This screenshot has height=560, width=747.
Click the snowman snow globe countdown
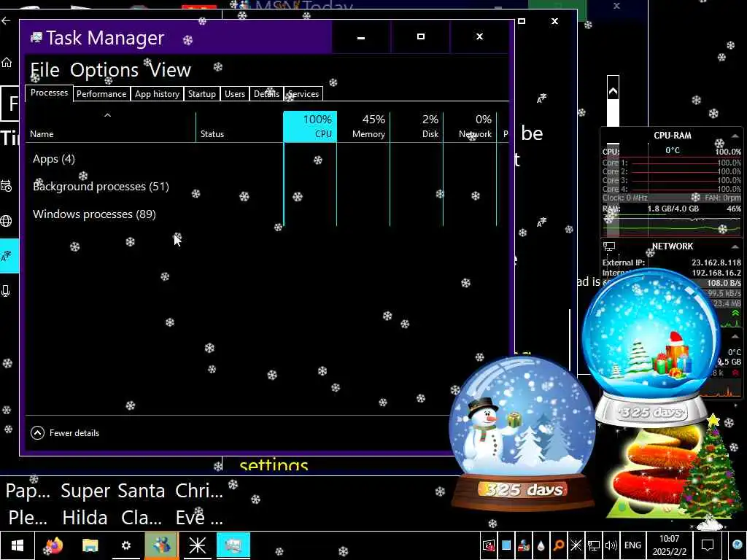522,433
